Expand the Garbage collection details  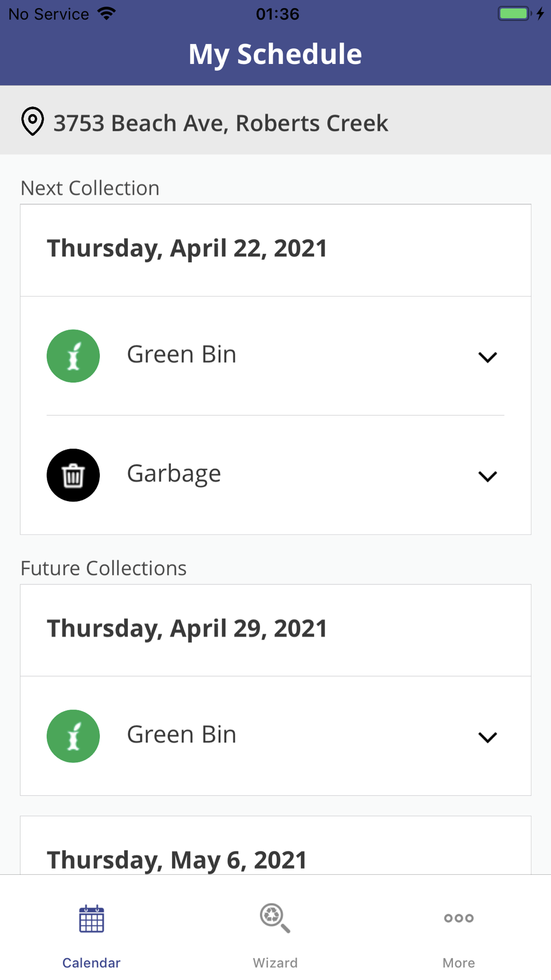(488, 476)
